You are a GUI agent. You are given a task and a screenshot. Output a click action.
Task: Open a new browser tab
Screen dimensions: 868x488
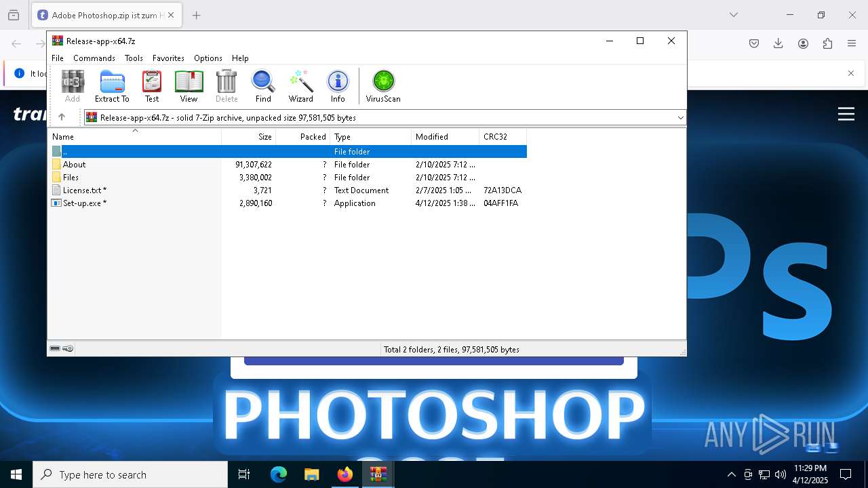tap(197, 15)
